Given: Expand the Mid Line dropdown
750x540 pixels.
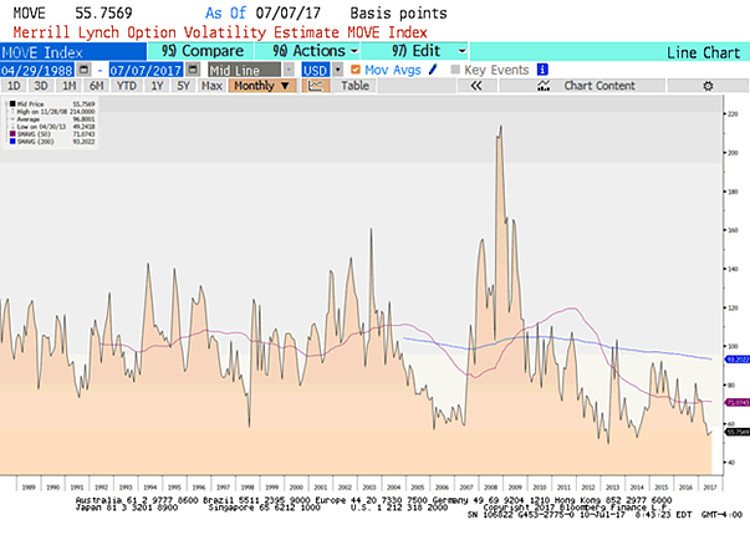Looking at the screenshot, I should (289, 70).
